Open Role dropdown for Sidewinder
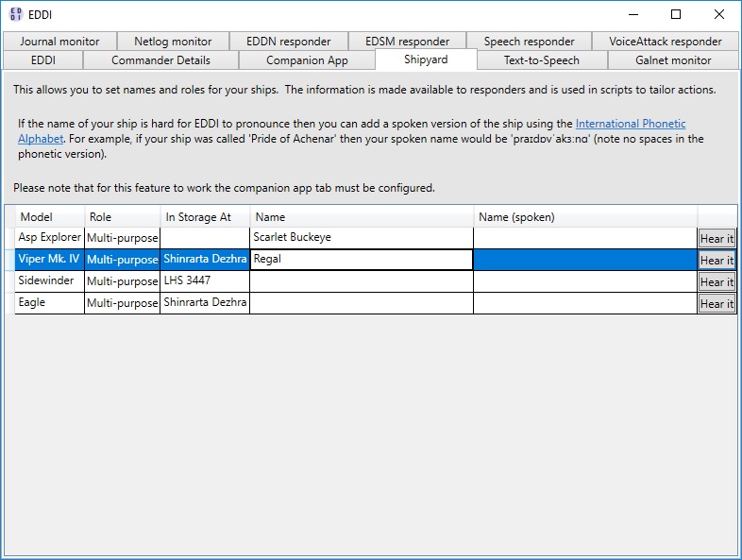 pos(123,281)
